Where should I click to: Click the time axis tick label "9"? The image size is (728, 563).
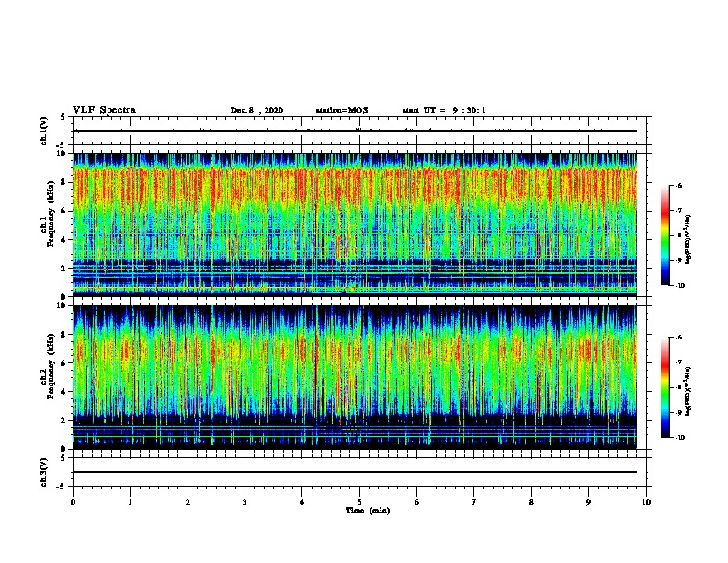[588, 502]
